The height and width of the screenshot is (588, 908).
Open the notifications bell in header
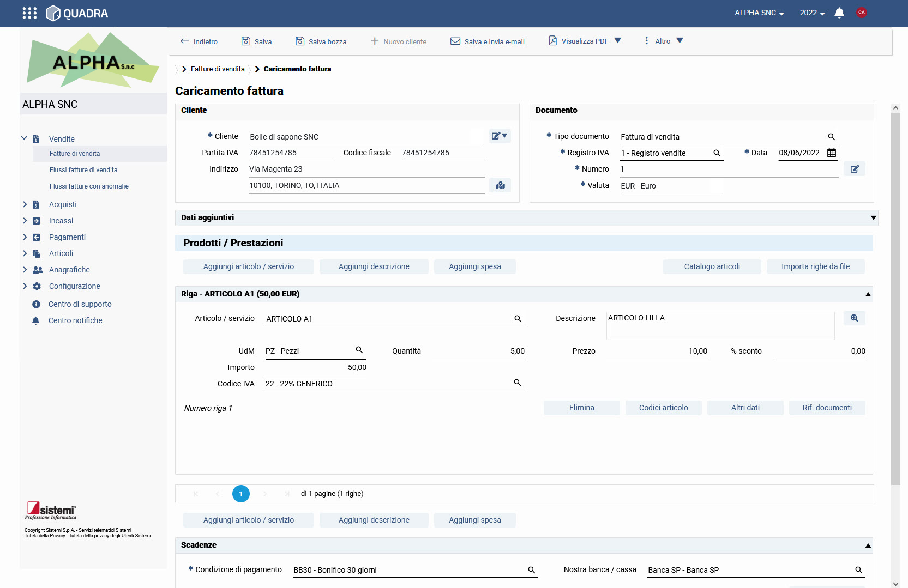[x=839, y=13]
